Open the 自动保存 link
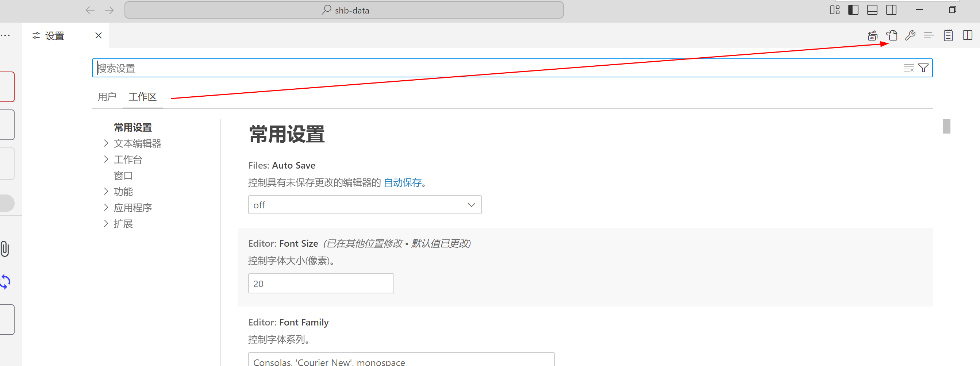 tap(403, 182)
